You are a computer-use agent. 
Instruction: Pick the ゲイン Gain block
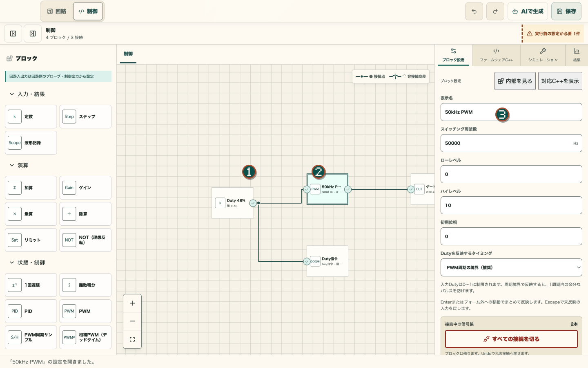(x=85, y=188)
